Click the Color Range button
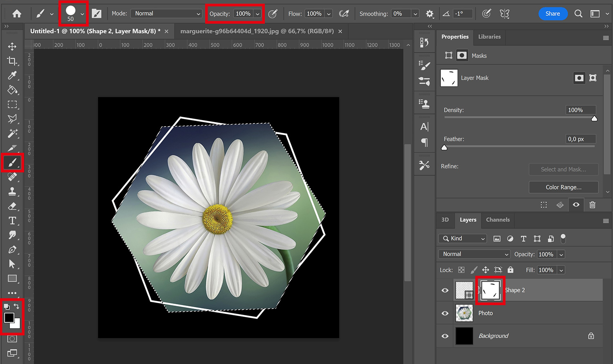Viewport: 613px width, 364px height. [x=564, y=187]
